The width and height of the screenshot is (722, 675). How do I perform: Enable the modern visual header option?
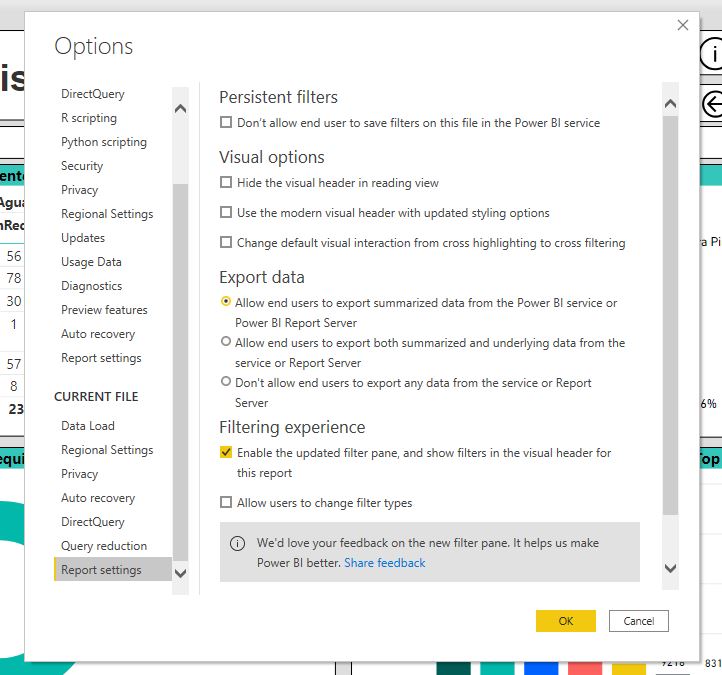[226, 212]
